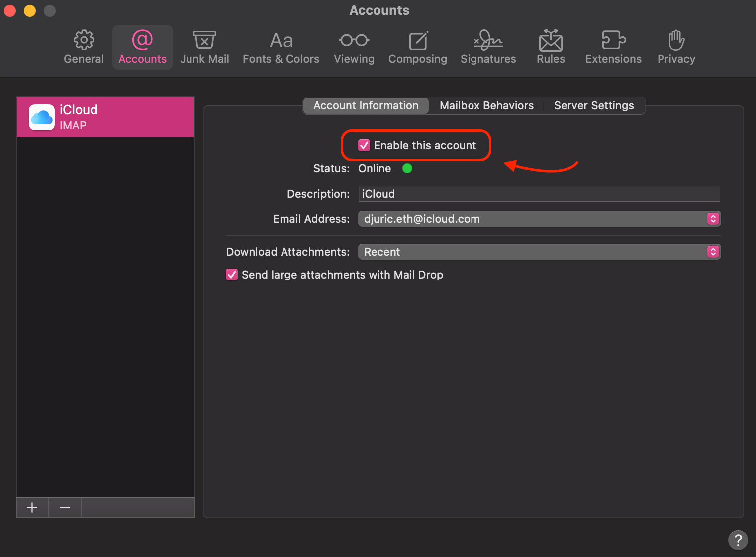The width and height of the screenshot is (756, 557).
Task: Select the Accounts preferences pane
Action: [x=143, y=47]
